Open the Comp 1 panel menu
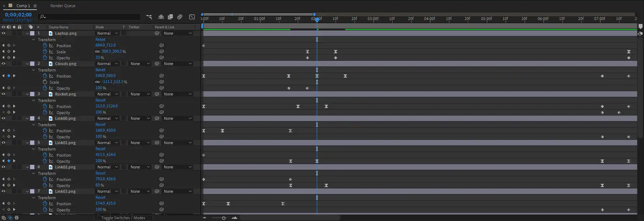 click(x=35, y=6)
